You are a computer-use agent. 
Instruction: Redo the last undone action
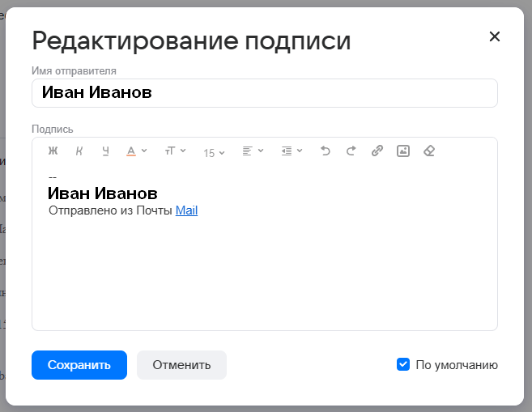tap(351, 151)
